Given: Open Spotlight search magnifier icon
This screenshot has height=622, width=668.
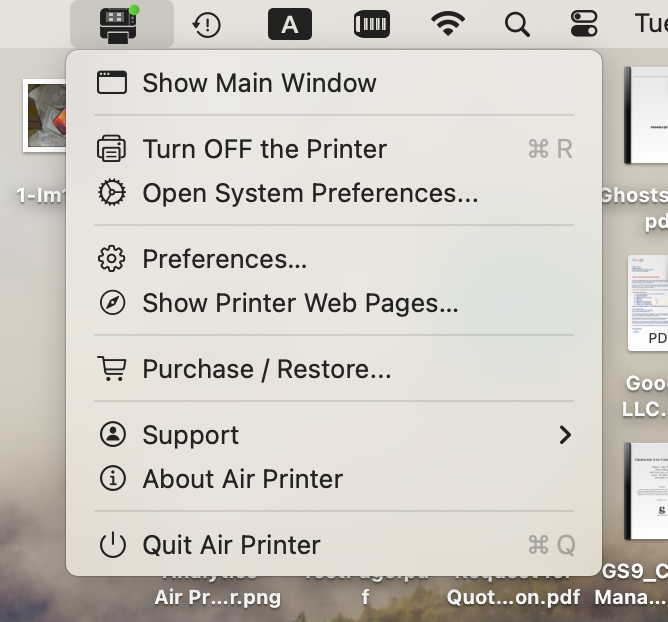Looking at the screenshot, I should coord(517,24).
